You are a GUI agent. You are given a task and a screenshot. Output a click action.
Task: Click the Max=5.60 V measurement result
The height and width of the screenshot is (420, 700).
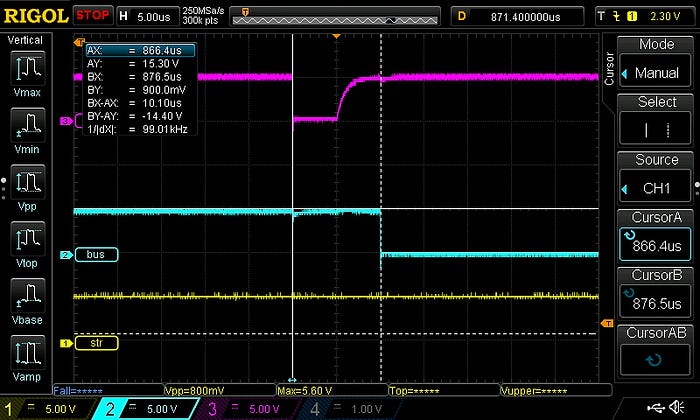[x=305, y=391]
